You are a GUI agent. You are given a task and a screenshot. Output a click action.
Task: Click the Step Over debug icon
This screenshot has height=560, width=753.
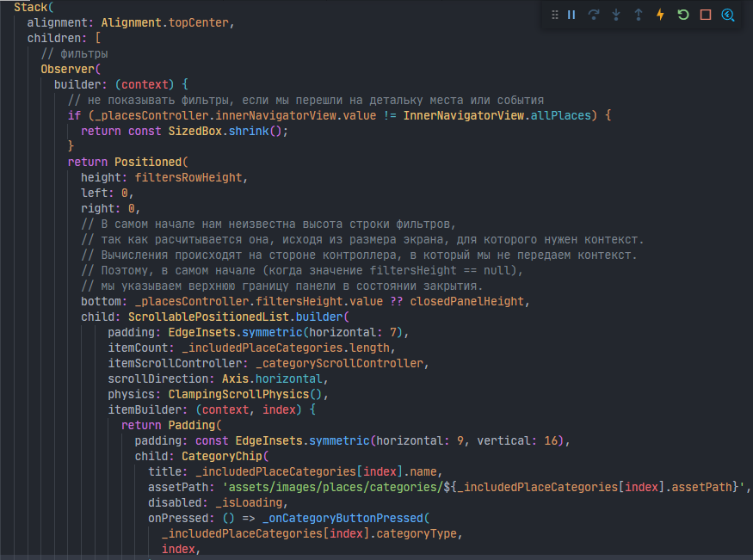coord(594,15)
